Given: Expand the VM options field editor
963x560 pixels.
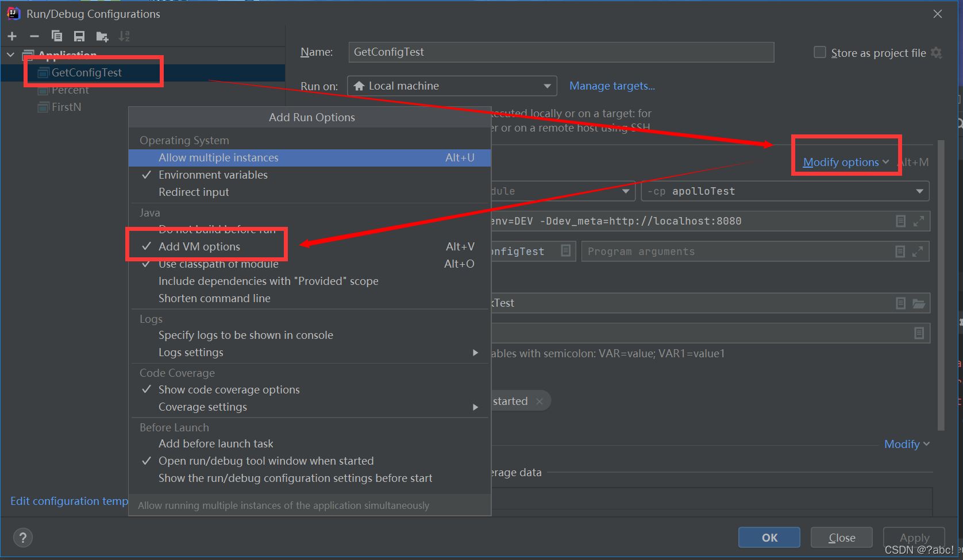Looking at the screenshot, I should click(919, 221).
